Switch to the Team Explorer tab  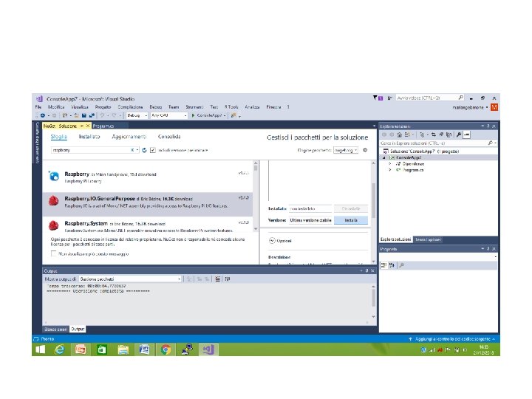tap(428, 239)
